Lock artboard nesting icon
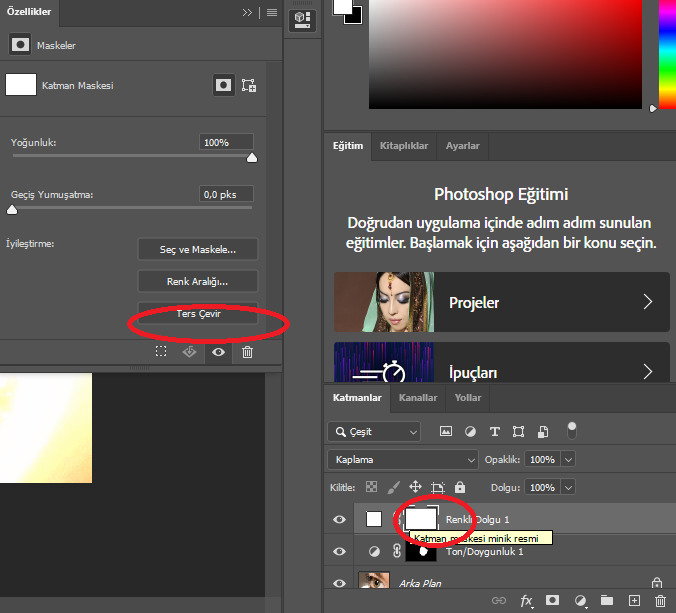Screen dimensions: 676x613 click(x=438, y=488)
